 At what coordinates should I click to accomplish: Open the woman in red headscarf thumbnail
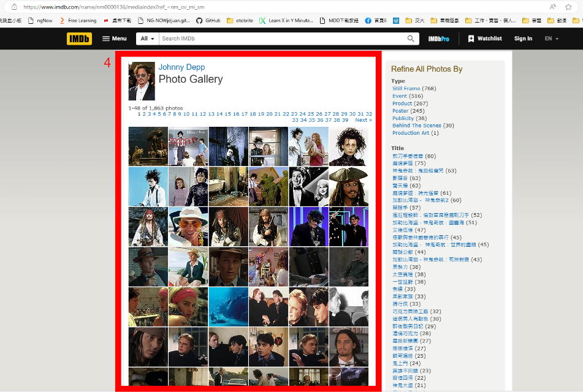[188, 307]
